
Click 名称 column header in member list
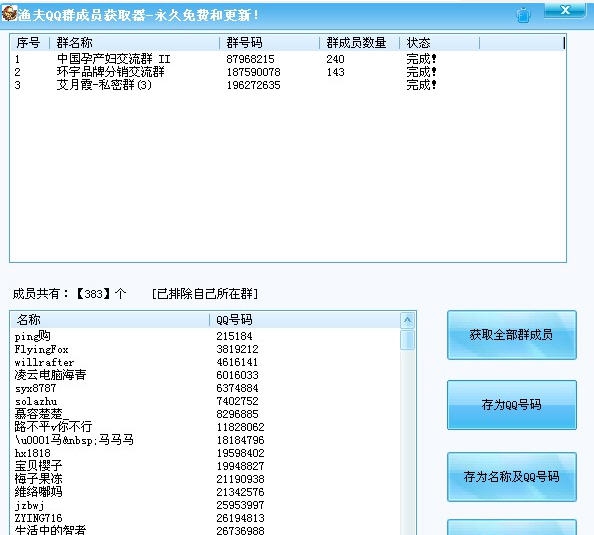(110, 320)
